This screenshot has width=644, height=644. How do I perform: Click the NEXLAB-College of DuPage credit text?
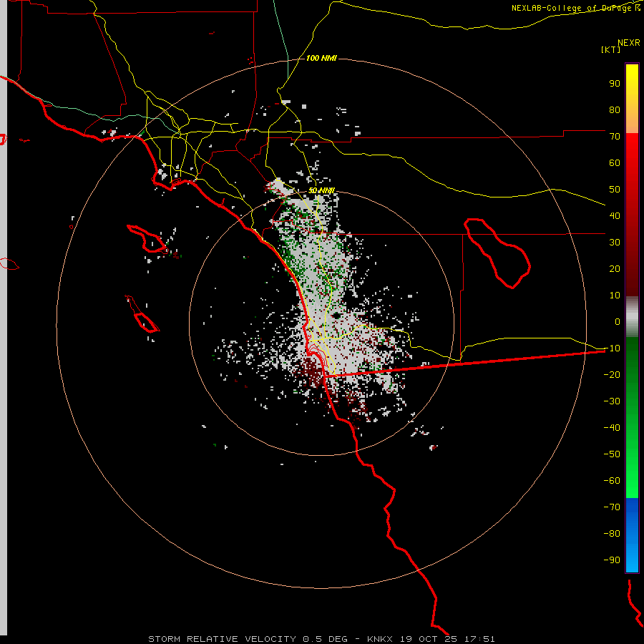(575, 8)
